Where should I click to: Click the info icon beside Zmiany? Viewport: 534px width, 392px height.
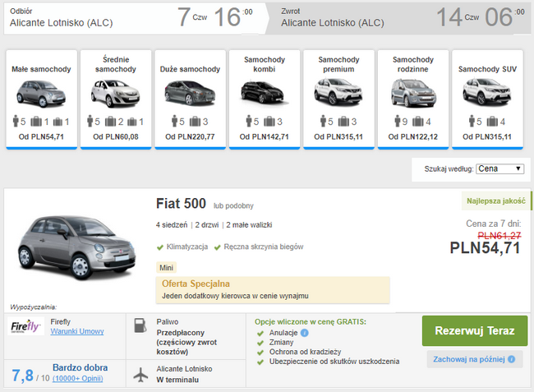tap(297, 343)
